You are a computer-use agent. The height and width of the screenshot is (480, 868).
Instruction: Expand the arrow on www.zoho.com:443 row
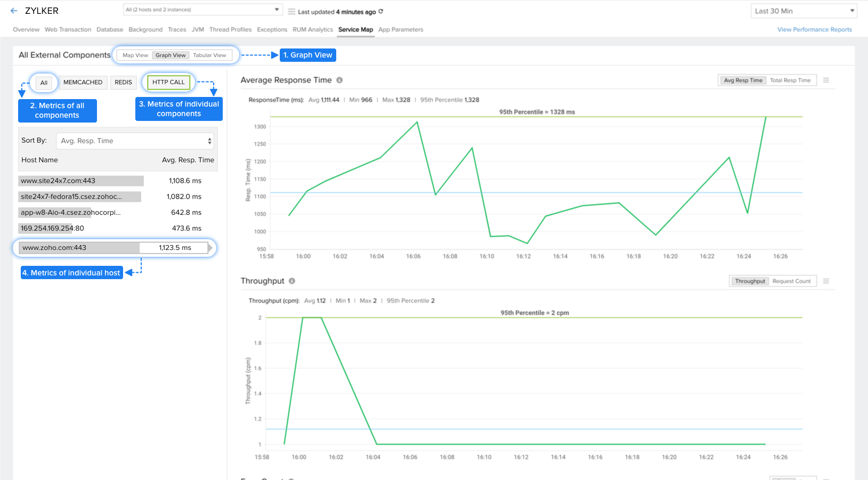(210, 248)
